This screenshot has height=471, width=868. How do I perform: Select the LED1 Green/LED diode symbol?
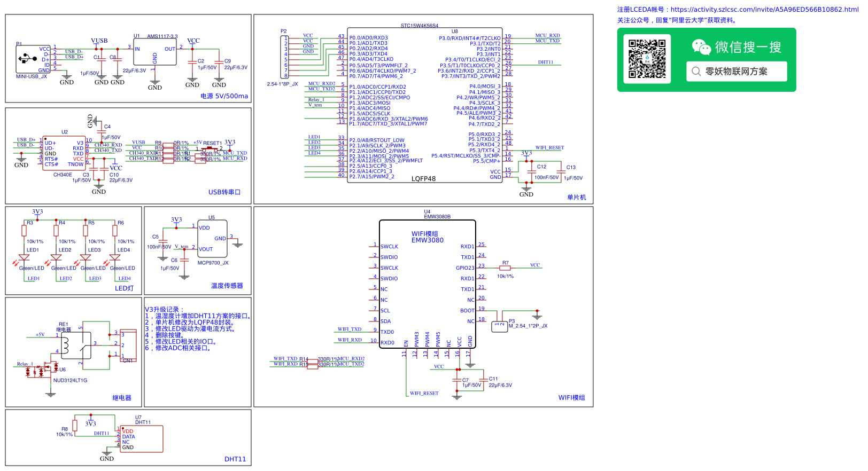coord(24,257)
